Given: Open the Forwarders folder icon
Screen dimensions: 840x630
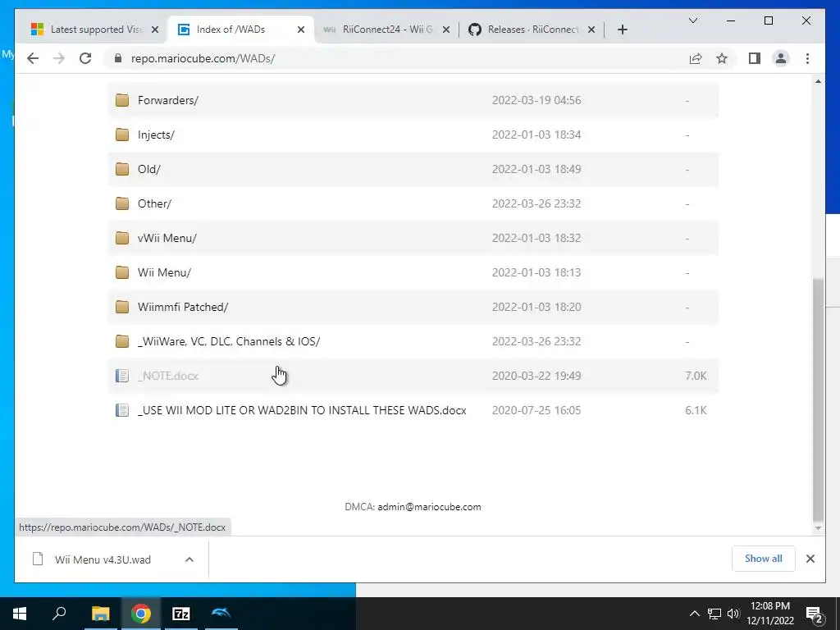Looking at the screenshot, I should point(122,100).
